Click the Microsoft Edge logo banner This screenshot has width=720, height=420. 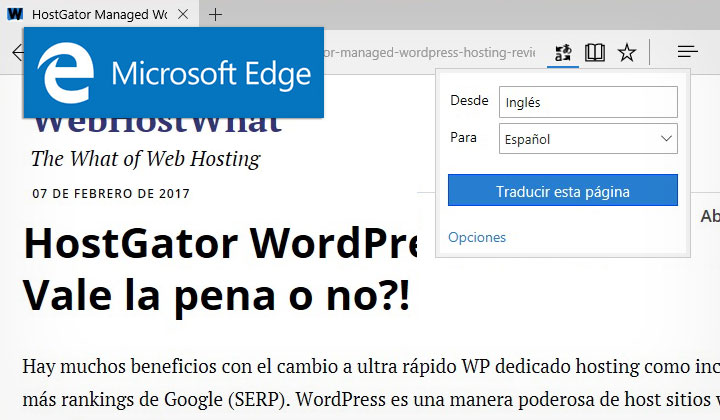pos(174,73)
